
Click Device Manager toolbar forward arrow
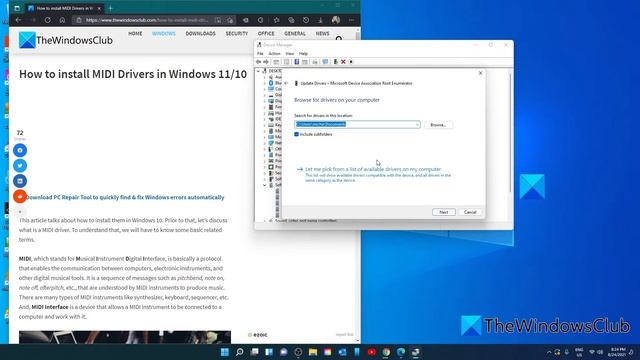266,62
